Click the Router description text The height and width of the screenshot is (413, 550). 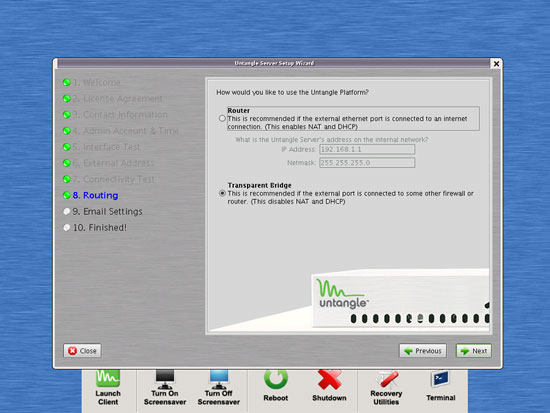pos(347,122)
